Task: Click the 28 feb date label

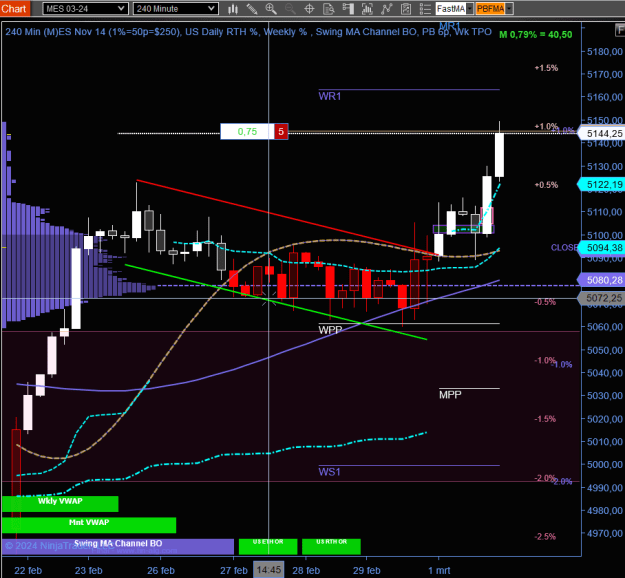Action: 306,570
